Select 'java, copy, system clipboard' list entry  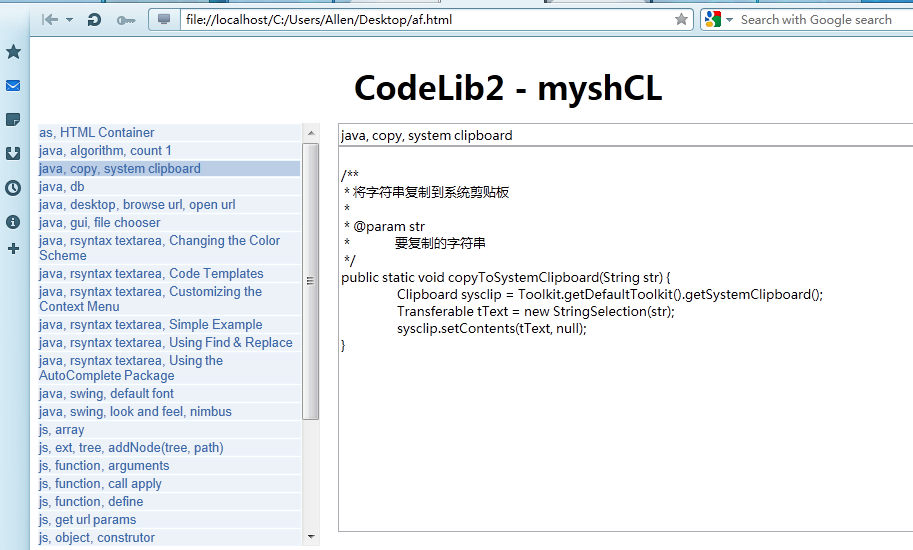coord(169,169)
